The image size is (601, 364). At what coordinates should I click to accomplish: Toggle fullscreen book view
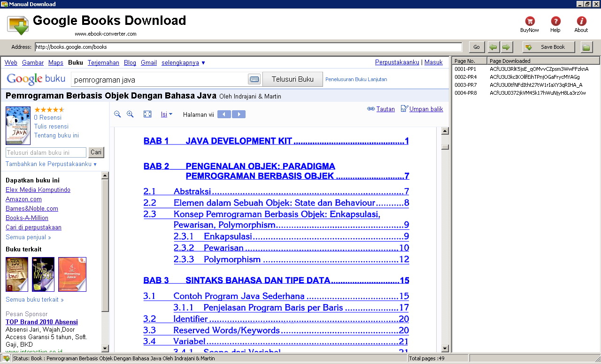[147, 114]
